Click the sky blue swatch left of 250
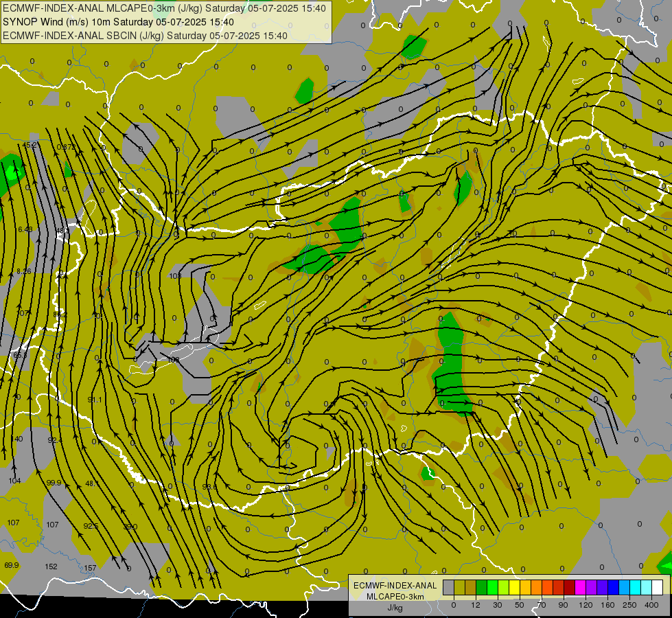 click(625, 587)
